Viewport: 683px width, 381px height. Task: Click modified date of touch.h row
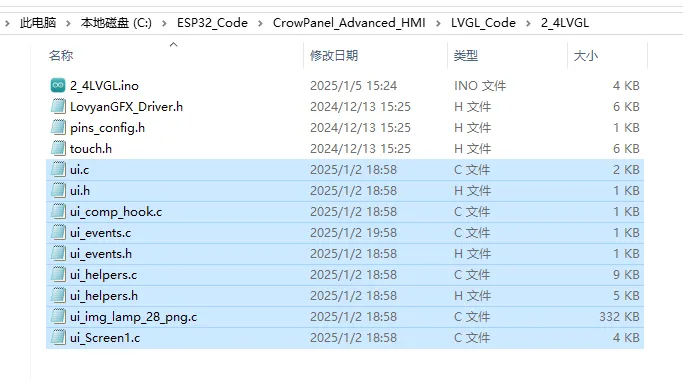tap(360, 148)
